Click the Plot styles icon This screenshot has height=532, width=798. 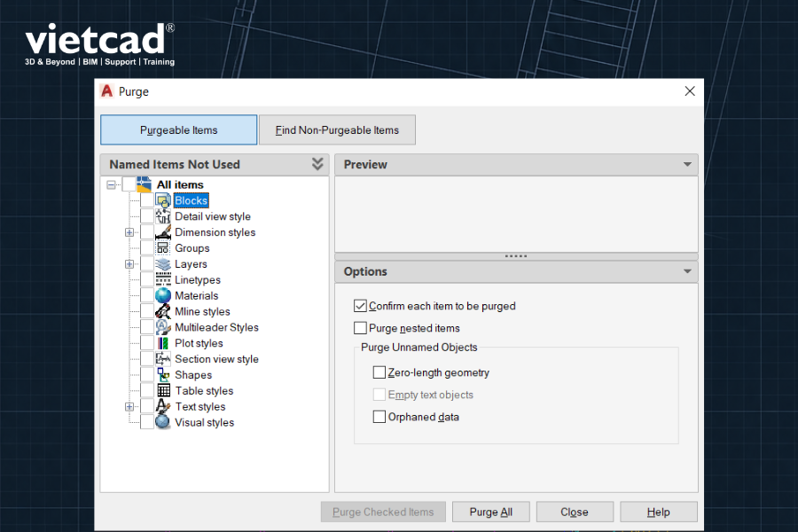point(163,343)
